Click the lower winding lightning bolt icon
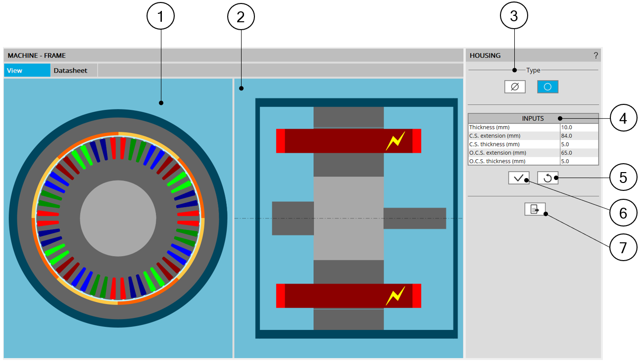The height and width of the screenshot is (363, 644). click(x=395, y=296)
